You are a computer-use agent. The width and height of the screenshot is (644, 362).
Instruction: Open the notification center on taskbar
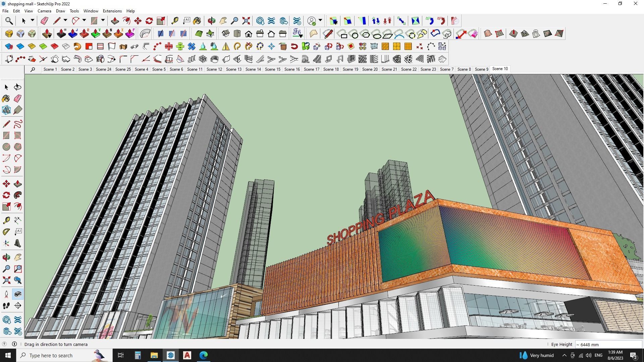pyautogui.click(x=634, y=355)
